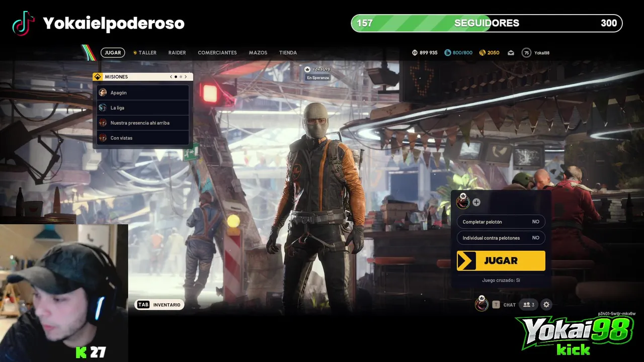
Task: Open INVENTARIO with the TAB button
Action: (159, 305)
